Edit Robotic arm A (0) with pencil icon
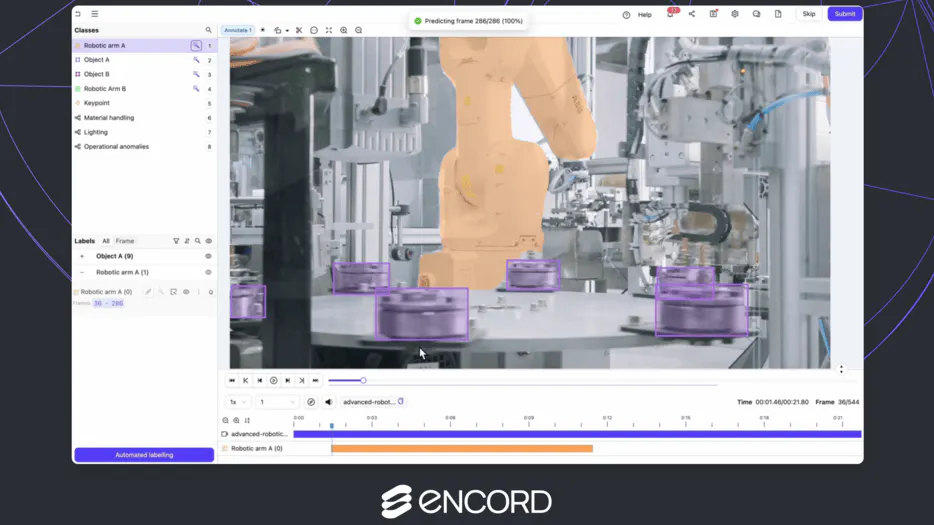 click(x=148, y=292)
